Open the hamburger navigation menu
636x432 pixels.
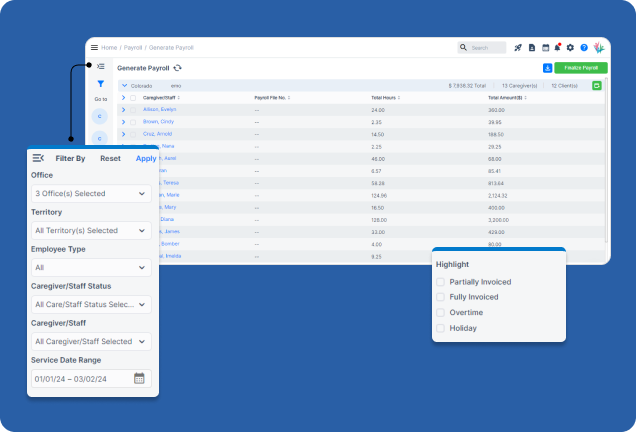coord(94,47)
